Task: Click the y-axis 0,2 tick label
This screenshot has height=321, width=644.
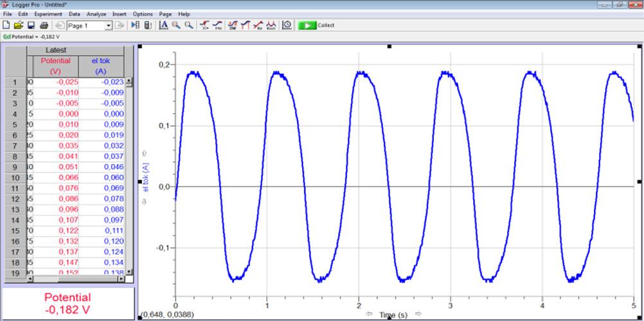Action: [x=165, y=64]
